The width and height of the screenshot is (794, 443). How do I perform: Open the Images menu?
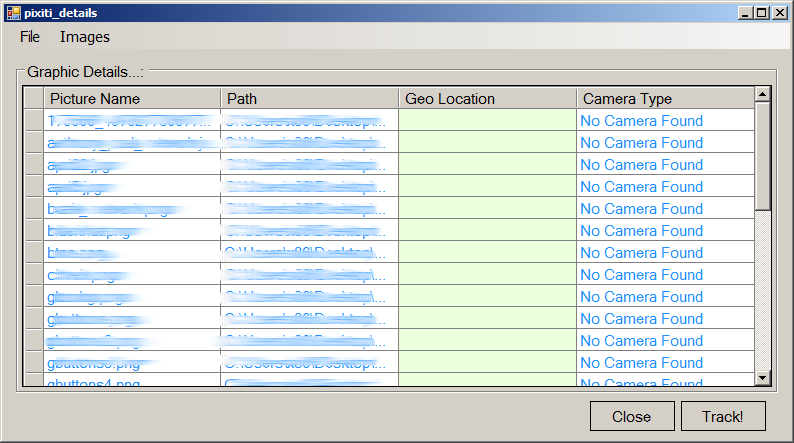point(85,37)
